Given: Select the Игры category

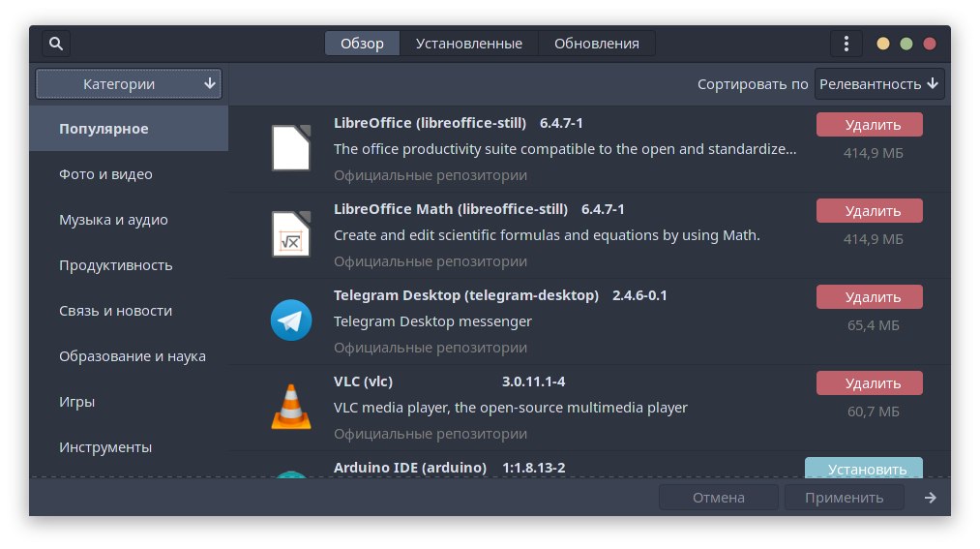Looking at the screenshot, I should [129, 402].
